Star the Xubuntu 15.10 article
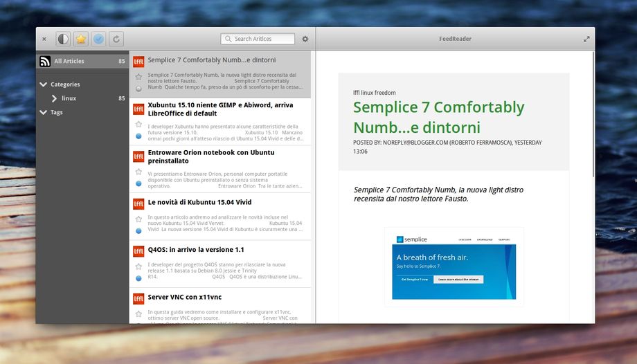Image resolution: width=637 pixels, height=364 pixels. coord(138,125)
